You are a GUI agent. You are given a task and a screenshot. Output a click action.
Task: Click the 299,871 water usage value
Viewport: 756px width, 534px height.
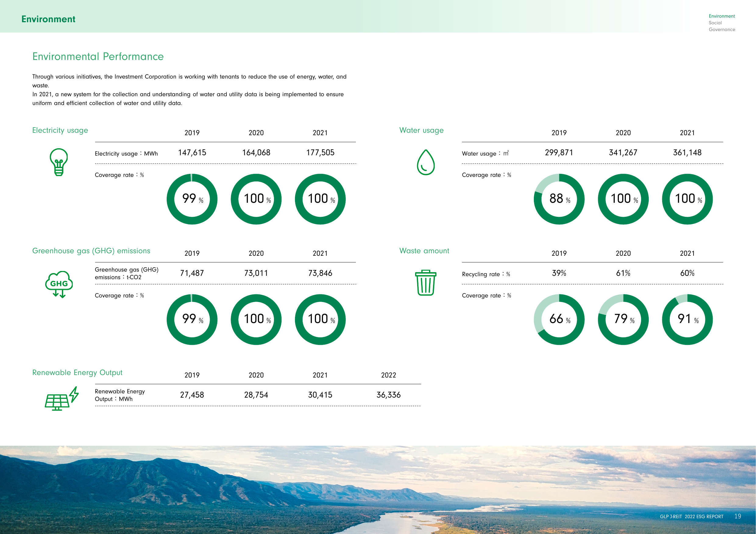[559, 153]
